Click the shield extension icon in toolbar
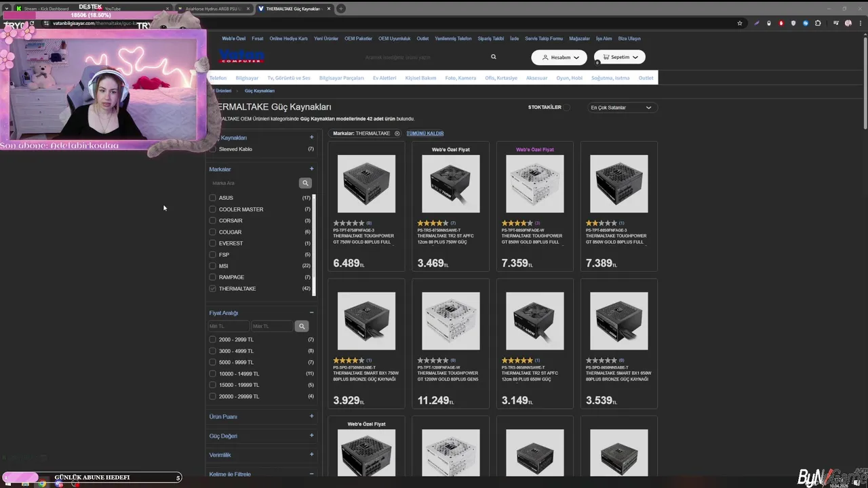This screenshot has width=868, height=488. 793,23
